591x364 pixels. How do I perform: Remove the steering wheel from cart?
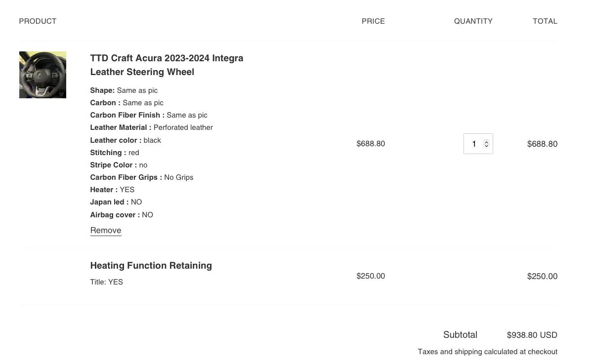point(106,231)
